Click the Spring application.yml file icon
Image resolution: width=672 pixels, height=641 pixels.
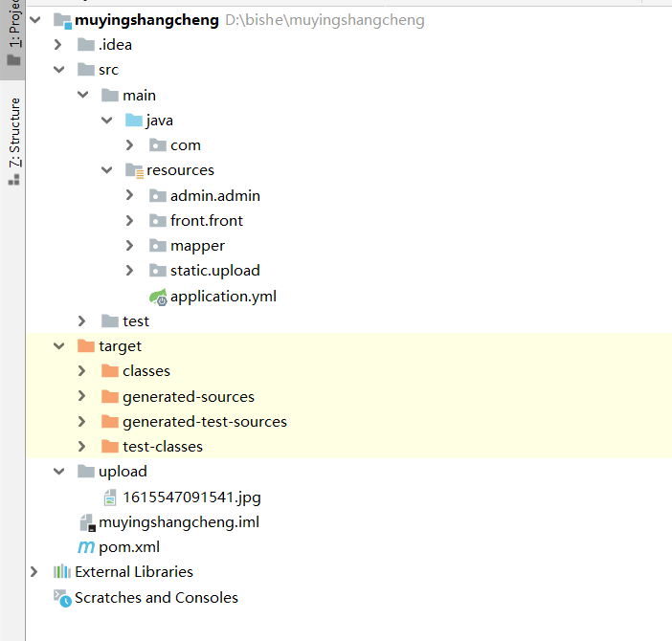coord(158,297)
